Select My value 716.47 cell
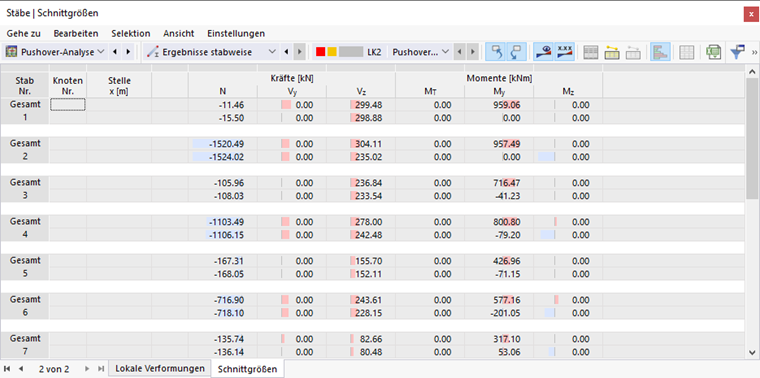This screenshot has height=378, width=760. 499,183
